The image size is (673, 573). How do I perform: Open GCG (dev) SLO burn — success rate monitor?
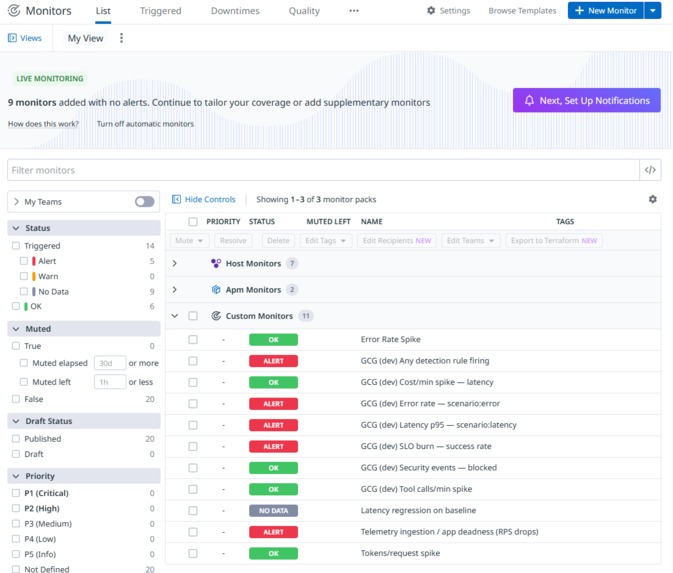click(426, 446)
